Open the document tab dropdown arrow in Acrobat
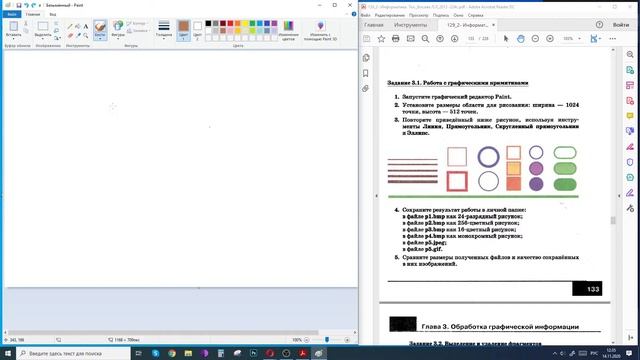Viewport: 640px width, 360px height. [493, 25]
